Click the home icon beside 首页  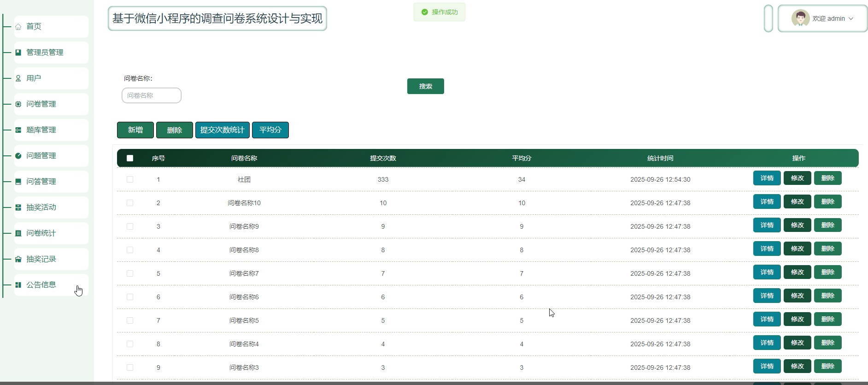click(x=18, y=27)
